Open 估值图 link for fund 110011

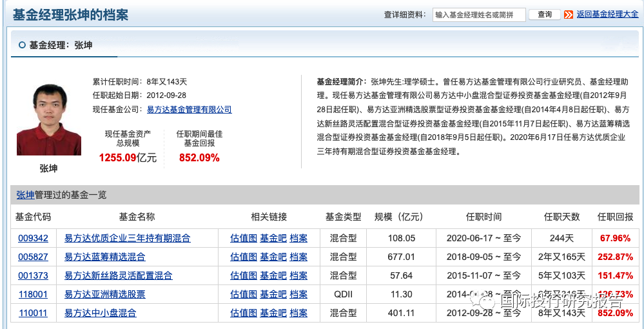pyautogui.click(x=244, y=313)
